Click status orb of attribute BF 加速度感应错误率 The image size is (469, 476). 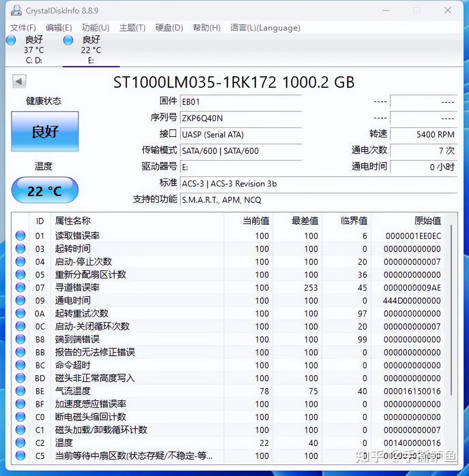(20, 404)
